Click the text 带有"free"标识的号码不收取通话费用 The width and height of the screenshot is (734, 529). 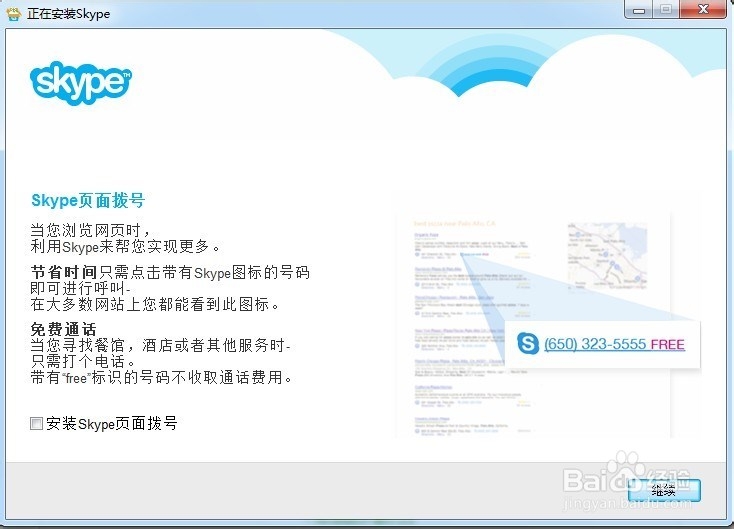tap(161, 377)
